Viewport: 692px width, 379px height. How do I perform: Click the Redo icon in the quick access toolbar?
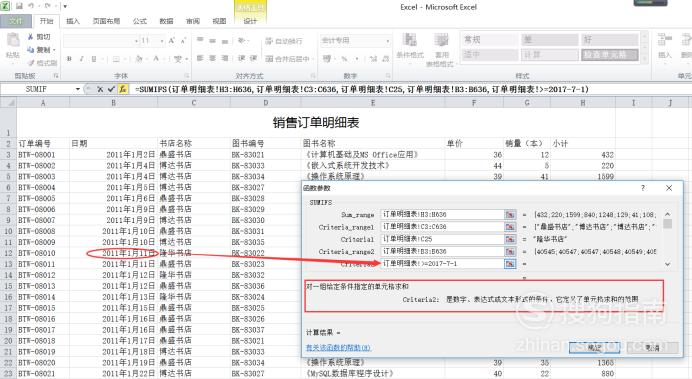[x=48, y=6]
